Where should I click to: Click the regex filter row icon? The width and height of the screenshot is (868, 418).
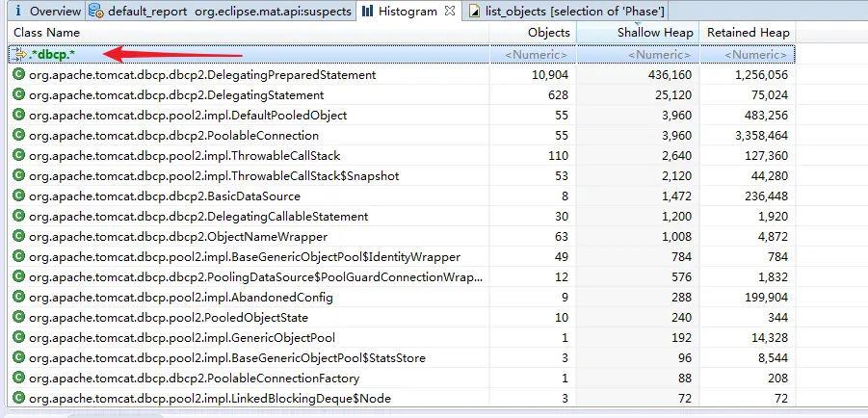pos(19,55)
